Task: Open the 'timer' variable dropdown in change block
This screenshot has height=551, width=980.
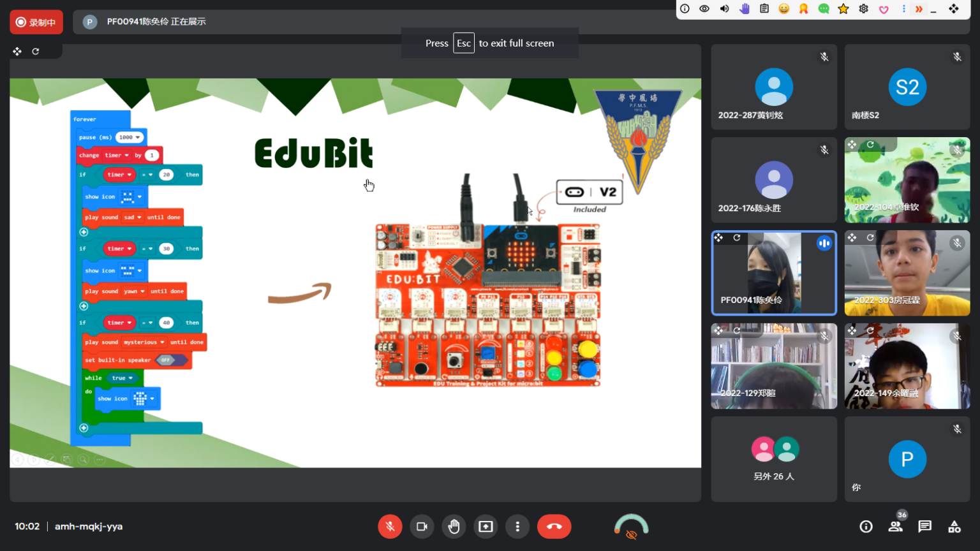Action: 117,155
